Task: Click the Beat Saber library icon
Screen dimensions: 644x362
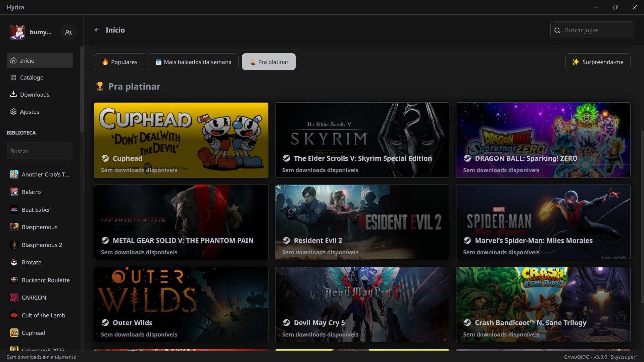Action: [x=14, y=209]
